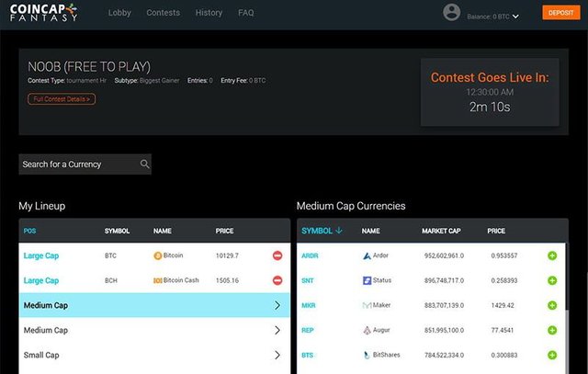588x374 pixels.
Task: Click the Balance: 0 BTC text
Action: point(488,17)
